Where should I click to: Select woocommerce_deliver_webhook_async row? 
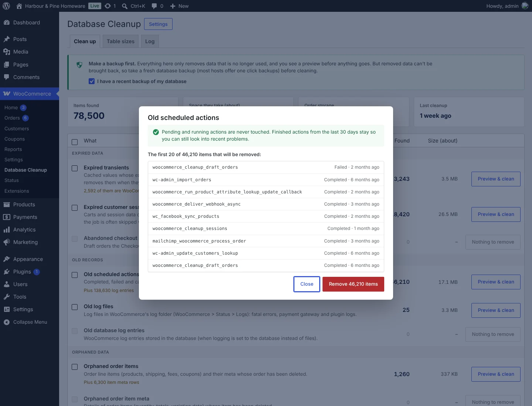tap(266, 204)
